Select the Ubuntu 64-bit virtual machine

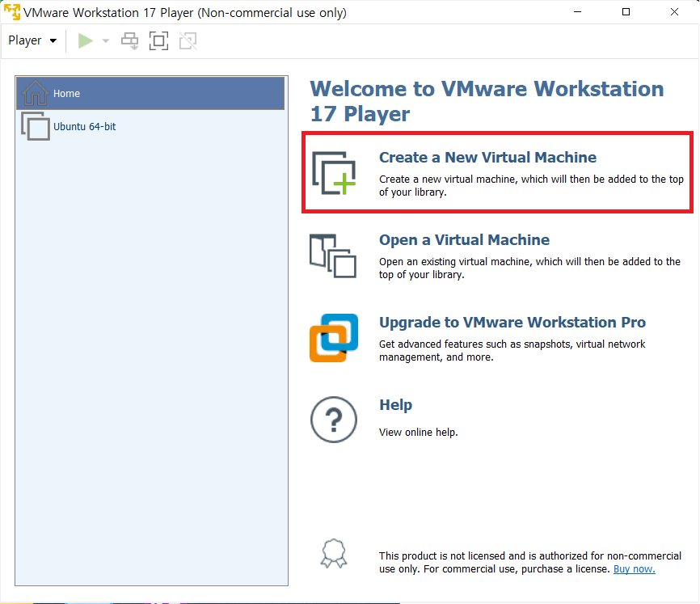pos(150,126)
